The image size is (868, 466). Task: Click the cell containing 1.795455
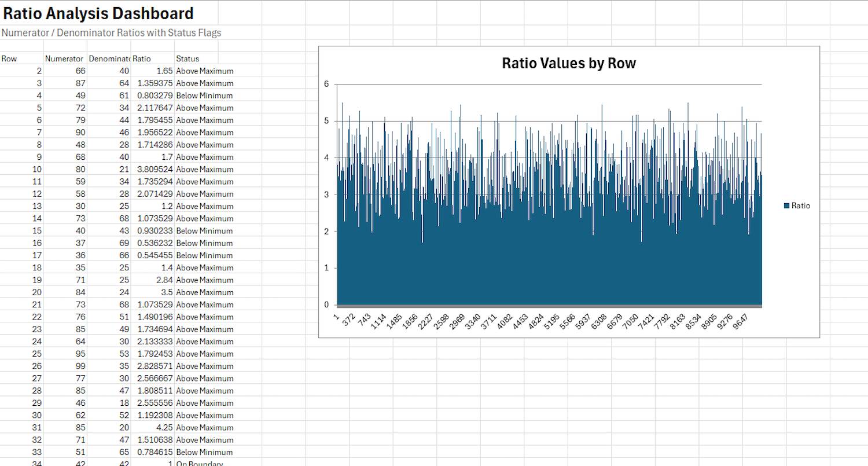pos(153,120)
